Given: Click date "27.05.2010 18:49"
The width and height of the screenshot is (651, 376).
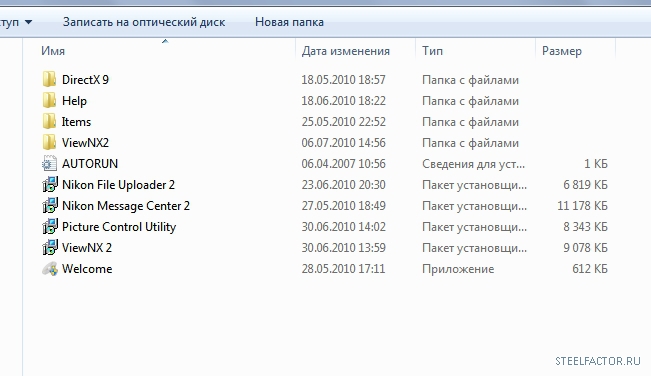Looking at the screenshot, I should (343, 206).
